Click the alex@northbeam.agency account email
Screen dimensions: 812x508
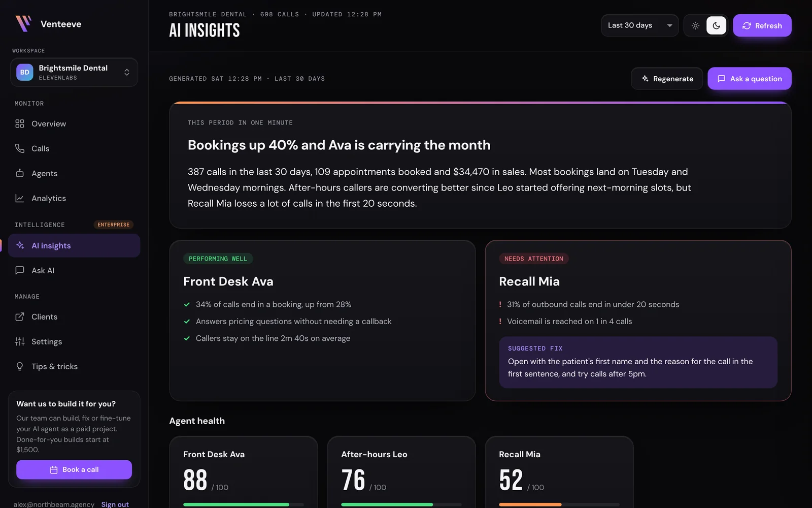(54, 504)
